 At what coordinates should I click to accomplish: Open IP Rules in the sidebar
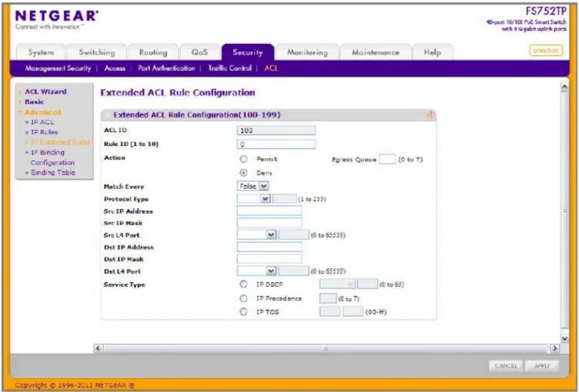tap(44, 132)
